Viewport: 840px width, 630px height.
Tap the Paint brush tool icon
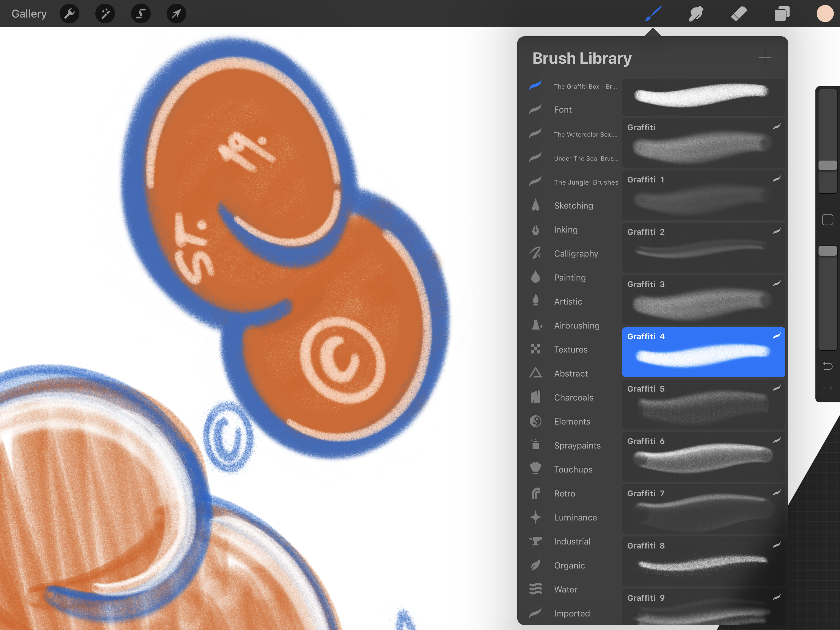click(x=653, y=14)
